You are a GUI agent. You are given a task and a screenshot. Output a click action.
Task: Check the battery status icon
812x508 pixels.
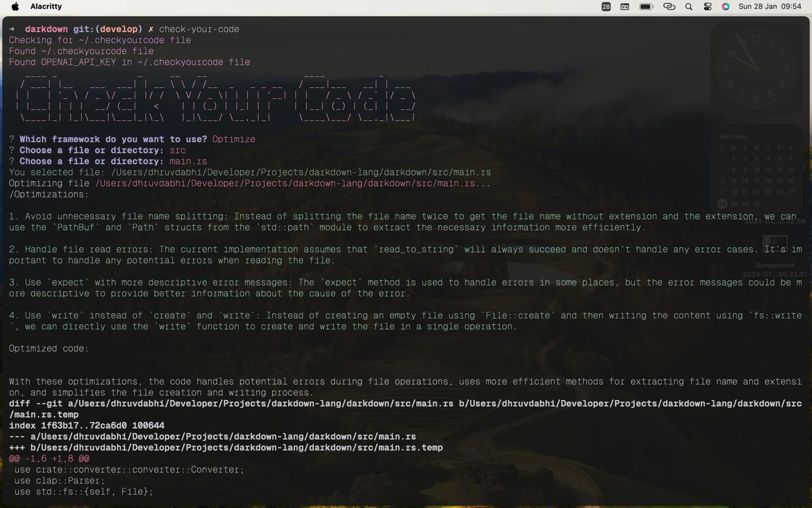pos(646,7)
